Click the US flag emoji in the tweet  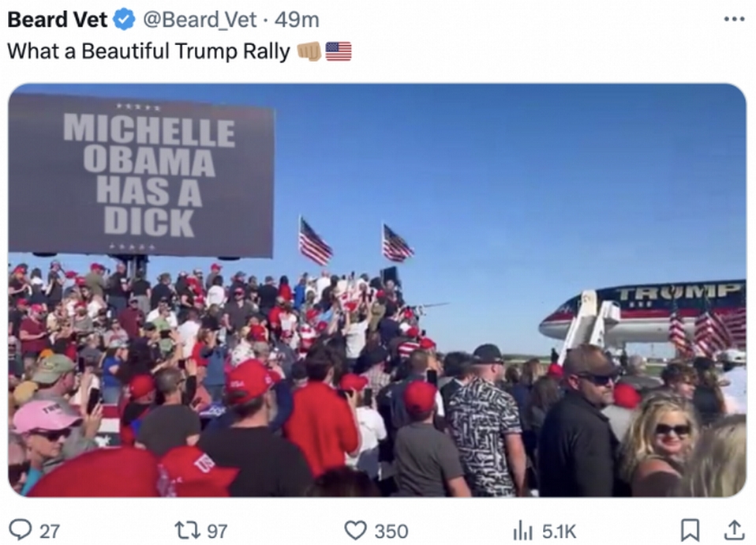[x=339, y=51]
